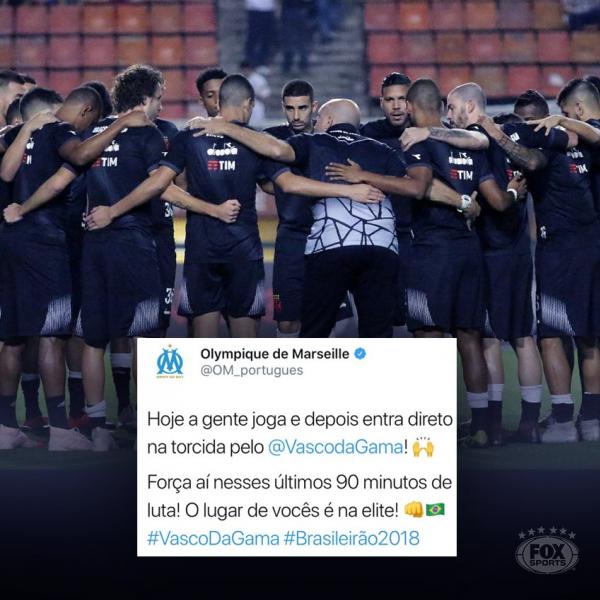600x600 pixels.
Task: Click the Olympique de Marseille logo avatar
Action: point(170,362)
